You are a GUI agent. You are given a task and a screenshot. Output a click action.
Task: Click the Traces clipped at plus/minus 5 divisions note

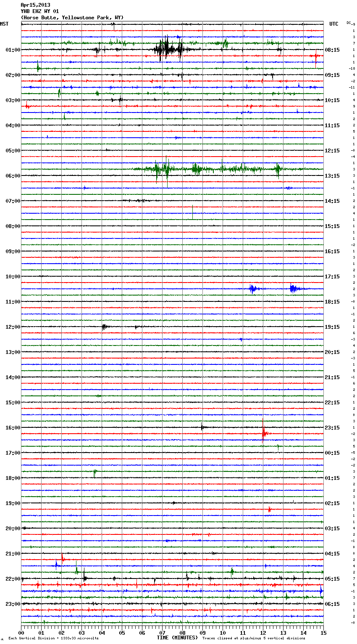click(254, 638)
